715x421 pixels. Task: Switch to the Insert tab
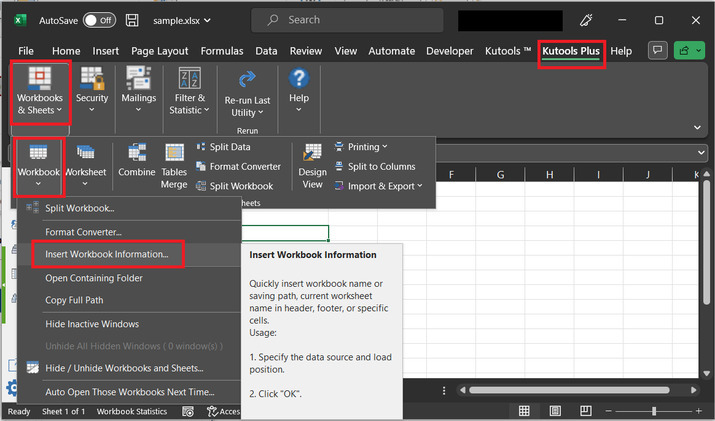click(x=105, y=51)
